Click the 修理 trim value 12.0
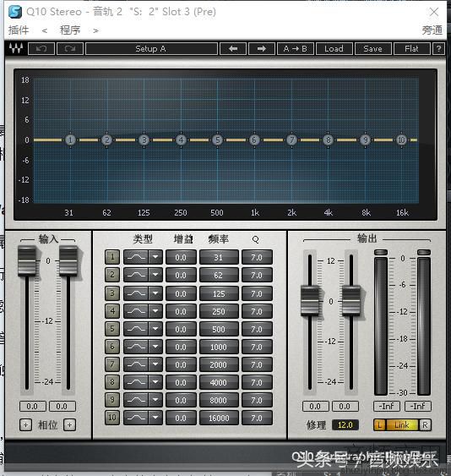This screenshot has height=476, width=451. [345, 424]
